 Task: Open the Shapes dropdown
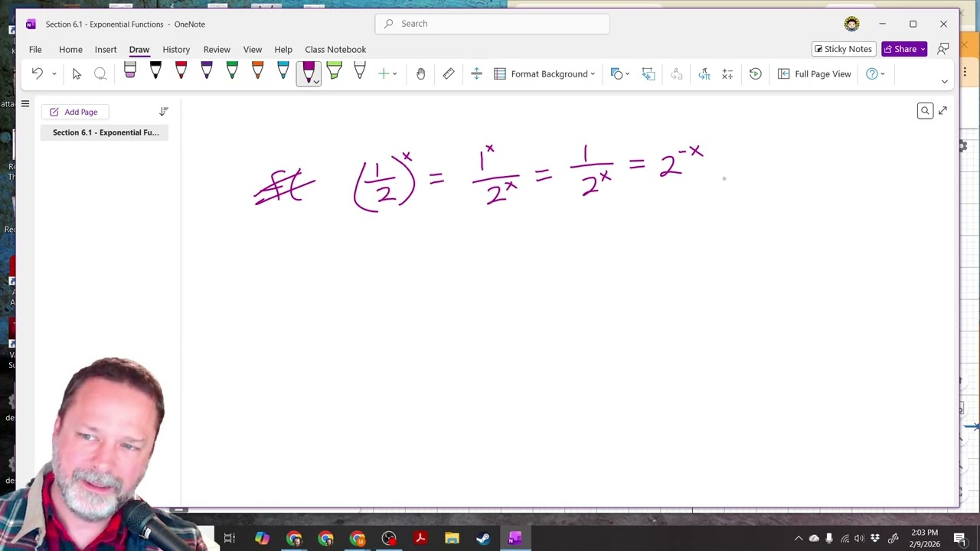pyautogui.click(x=620, y=73)
